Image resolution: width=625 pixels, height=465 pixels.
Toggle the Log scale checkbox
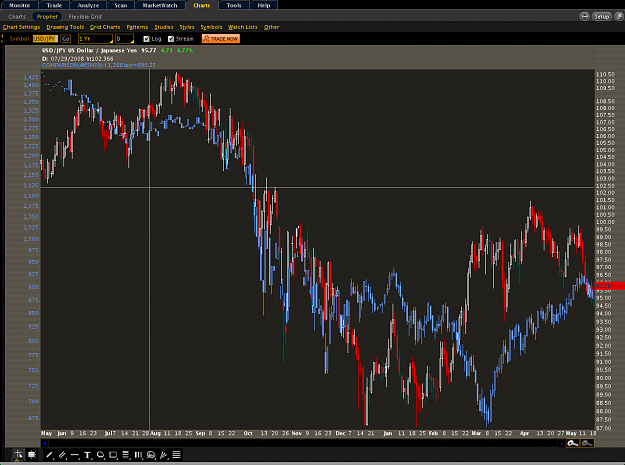tap(146, 39)
